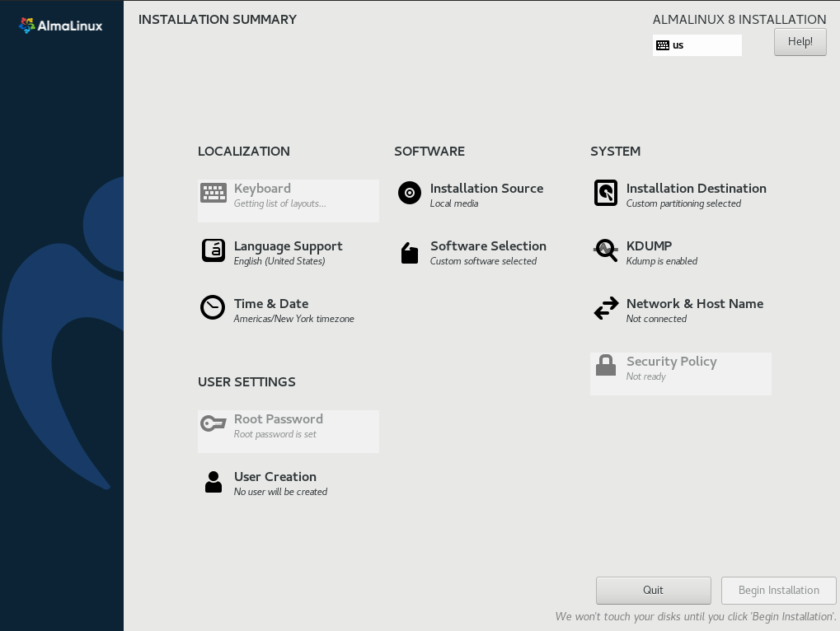Click the Software Selection package icon
This screenshot has width=840, height=631.
pos(410,253)
